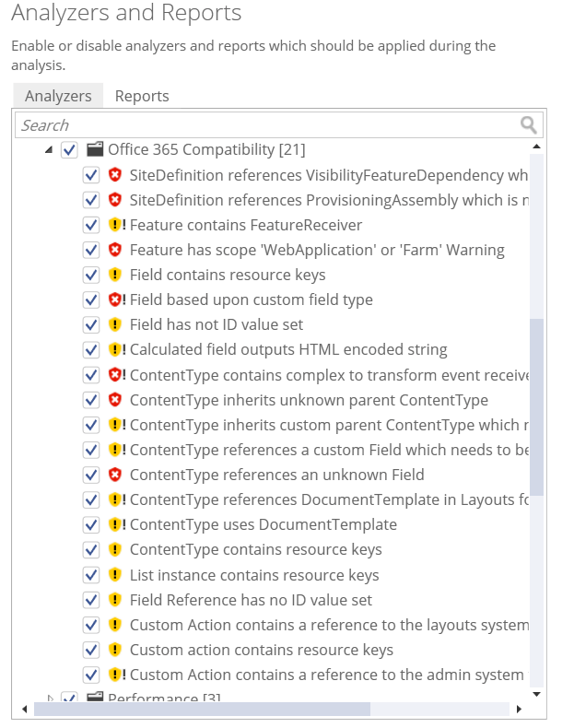Select 'Custom action contains resource keys' row text
The width and height of the screenshot is (574, 728).
pos(262,650)
